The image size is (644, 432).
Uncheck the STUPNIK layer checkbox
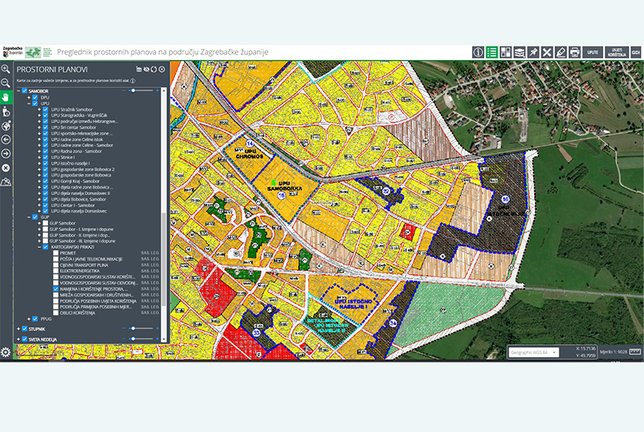click(x=24, y=327)
